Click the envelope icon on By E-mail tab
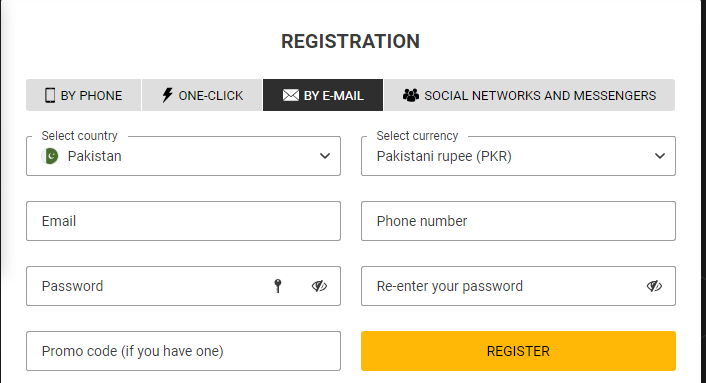Screen dimensions: 706x383 coord(290,95)
